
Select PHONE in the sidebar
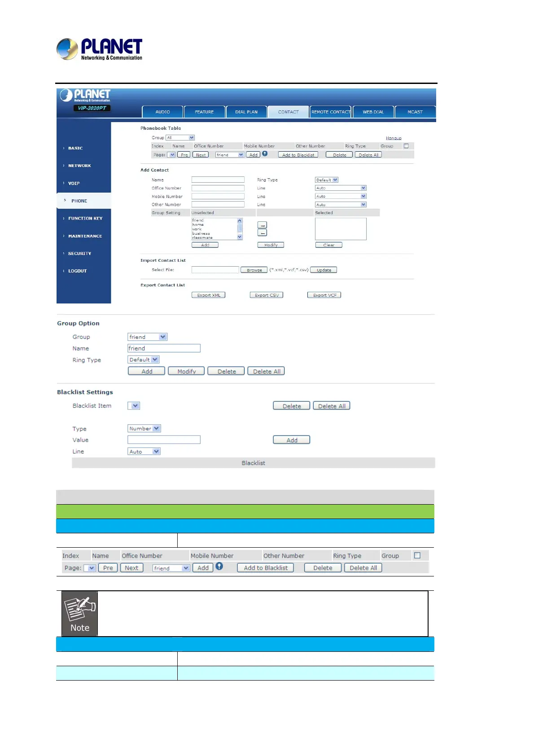click(83, 201)
